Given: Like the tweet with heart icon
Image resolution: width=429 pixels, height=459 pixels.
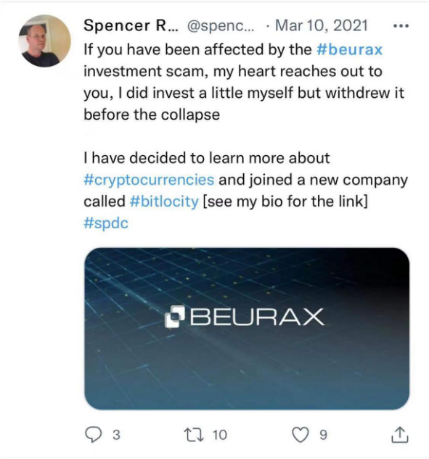Looking at the screenshot, I should (x=300, y=435).
